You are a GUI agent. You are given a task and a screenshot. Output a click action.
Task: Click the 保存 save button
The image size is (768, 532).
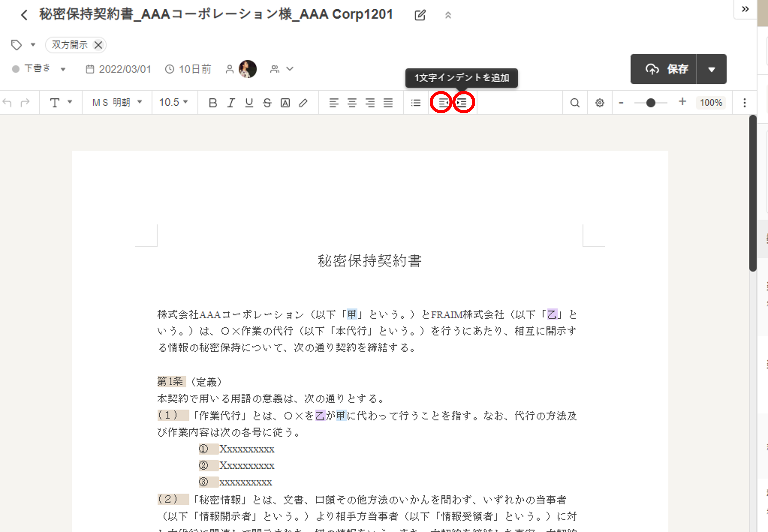(665, 69)
